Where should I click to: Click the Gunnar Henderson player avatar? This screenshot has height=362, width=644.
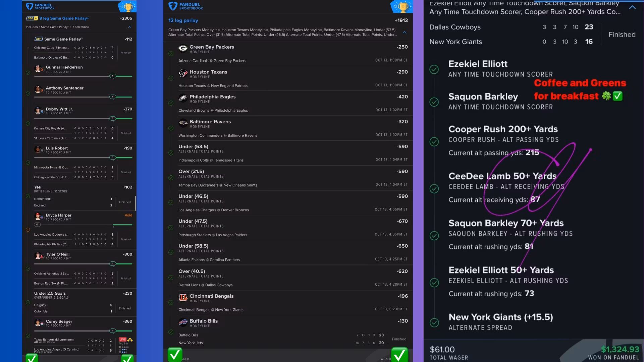(x=38, y=69)
